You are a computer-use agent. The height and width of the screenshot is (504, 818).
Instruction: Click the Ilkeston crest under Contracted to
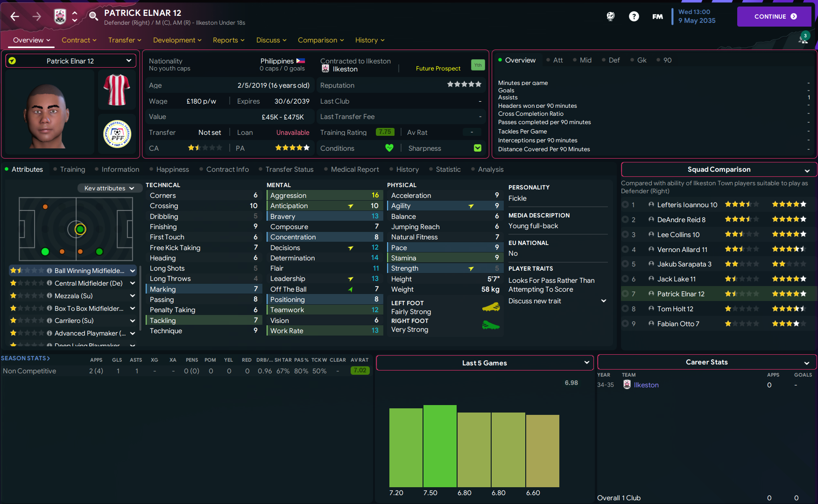325,69
